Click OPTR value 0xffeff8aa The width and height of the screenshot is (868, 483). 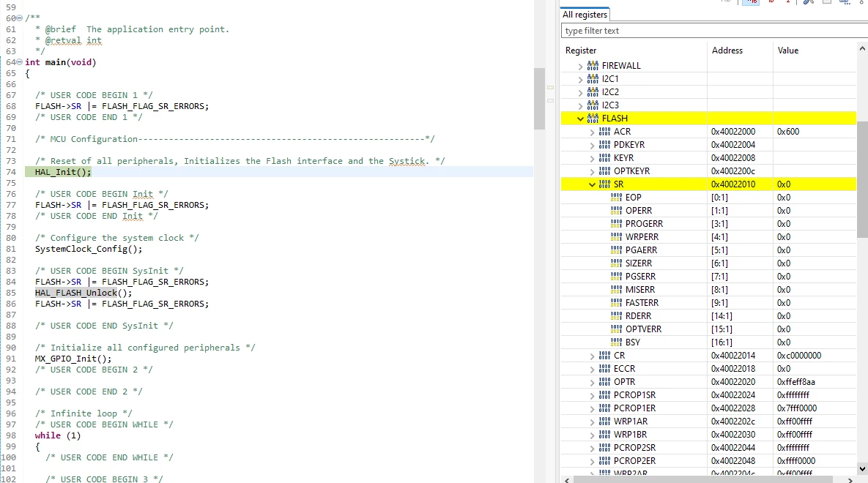point(795,382)
